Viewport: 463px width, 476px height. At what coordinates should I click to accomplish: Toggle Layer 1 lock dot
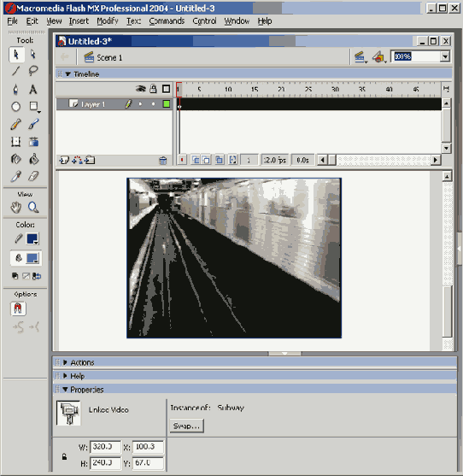[153, 104]
